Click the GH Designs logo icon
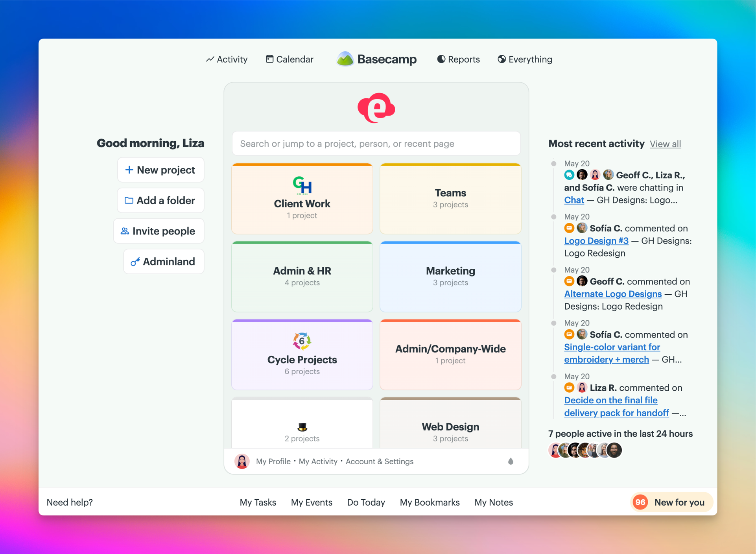This screenshot has height=554, width=756. click(x=302, y=185)
